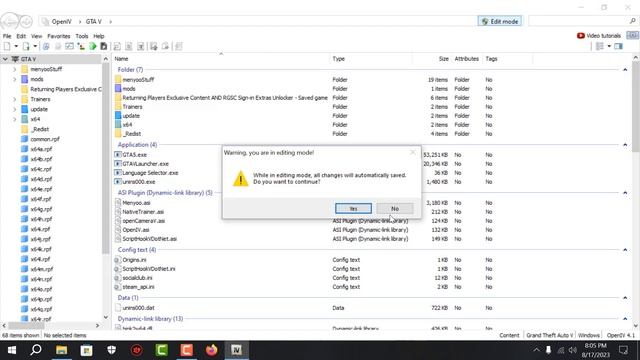Click the green arrow toolbar icon
640x360 pixels.
[x=93, y=46]
